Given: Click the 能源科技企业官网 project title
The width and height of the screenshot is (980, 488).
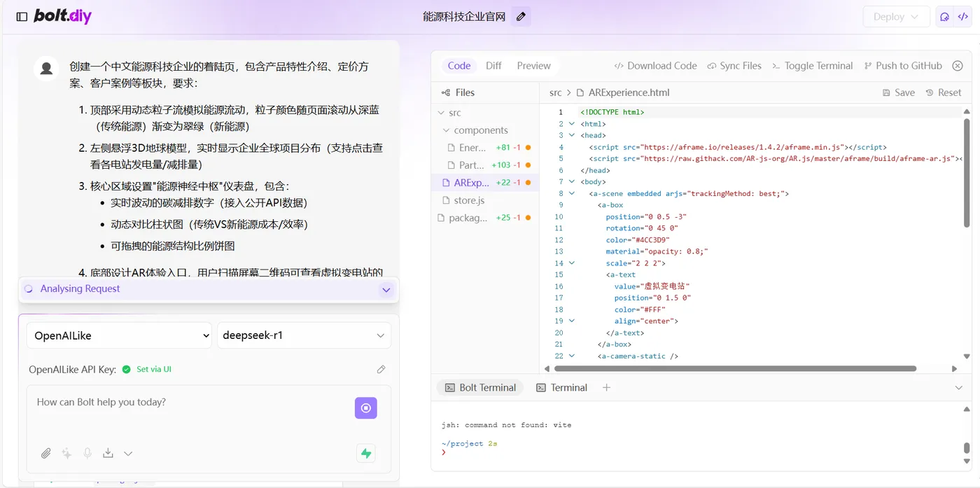Looking at the screenshot, I should tap(464, 17).
